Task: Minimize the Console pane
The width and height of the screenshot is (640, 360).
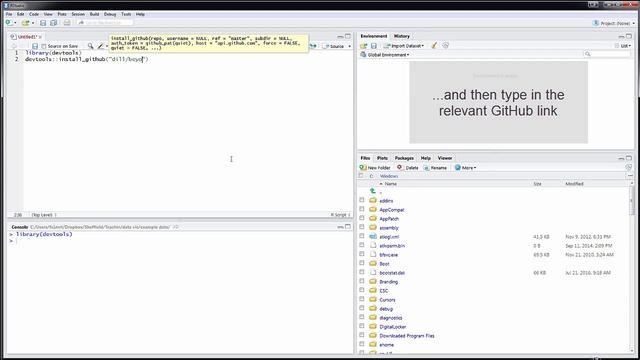Action: point(340,227)
